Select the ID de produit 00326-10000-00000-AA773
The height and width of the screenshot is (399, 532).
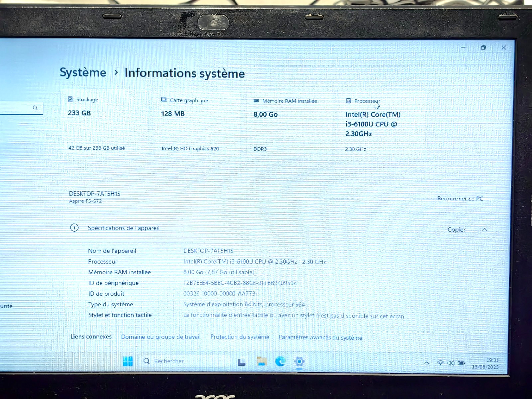click(219, 294)
